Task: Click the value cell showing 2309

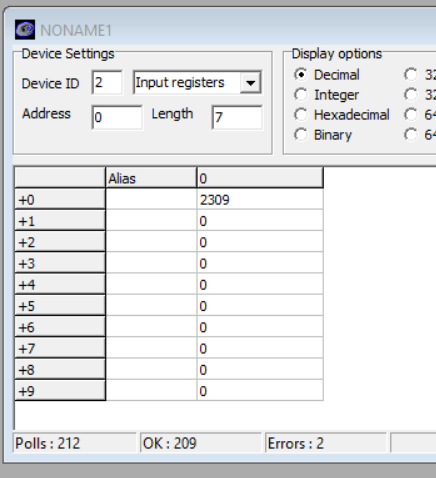Action: [x=260, y=200]
